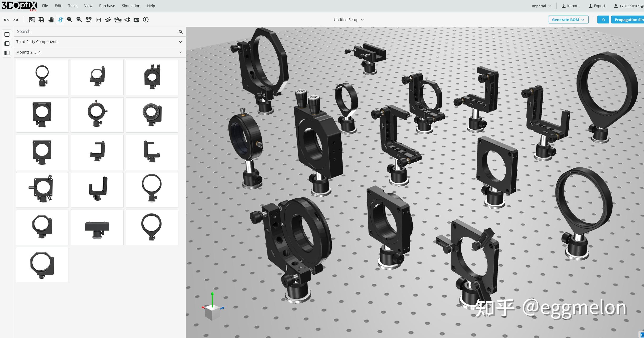644x338 pixels.
Task: Select the ruler measurement tool
Action: pos(108,20)
